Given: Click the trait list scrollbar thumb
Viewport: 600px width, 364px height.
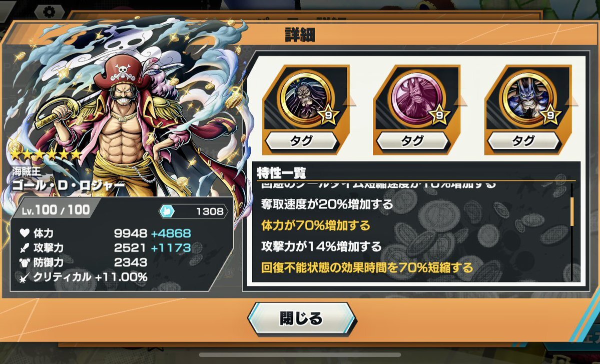Looking at the screenshot, I should (x=571, y=212).
